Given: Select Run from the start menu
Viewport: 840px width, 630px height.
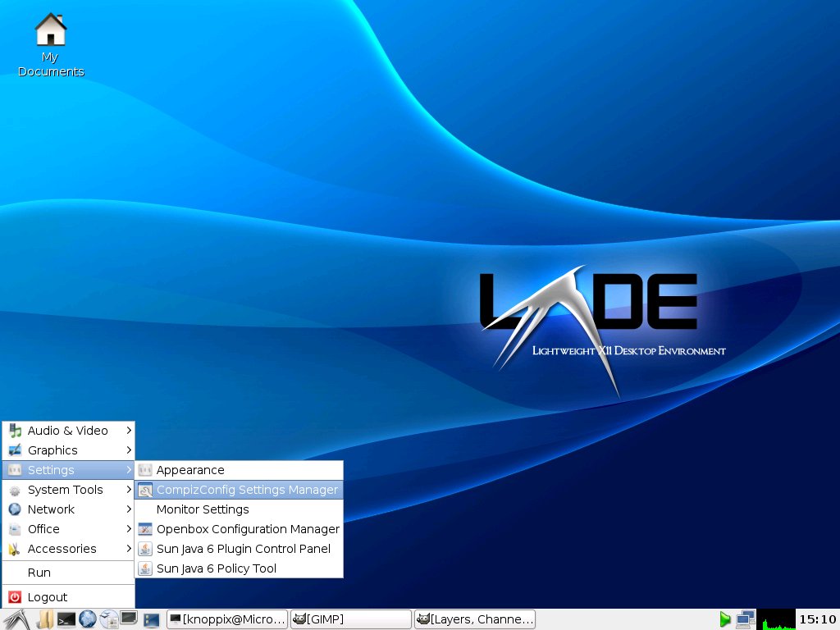Looking at the screenshot, I should pos(39,573).
